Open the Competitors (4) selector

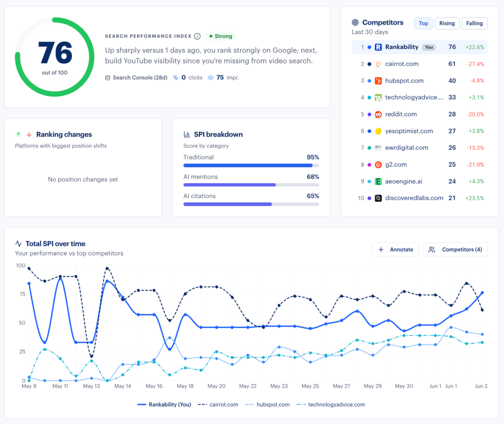pyautogui.click(x=455, y=250)
